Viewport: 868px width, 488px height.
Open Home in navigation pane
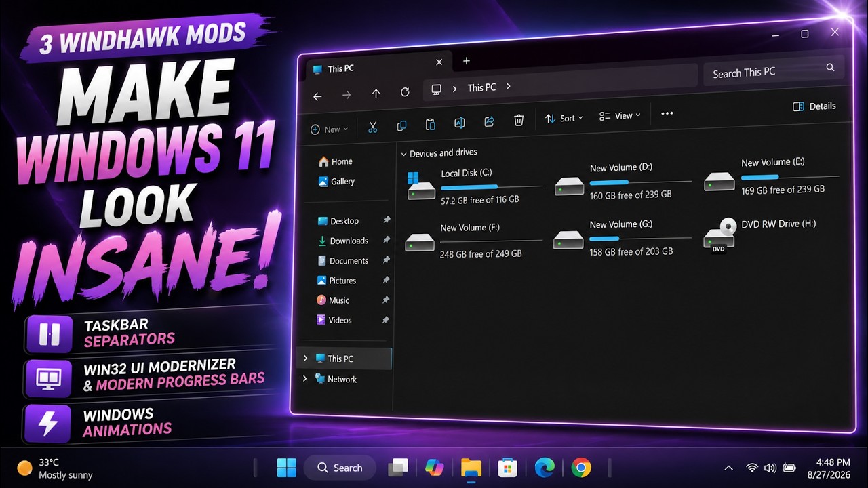coord(335,161)
